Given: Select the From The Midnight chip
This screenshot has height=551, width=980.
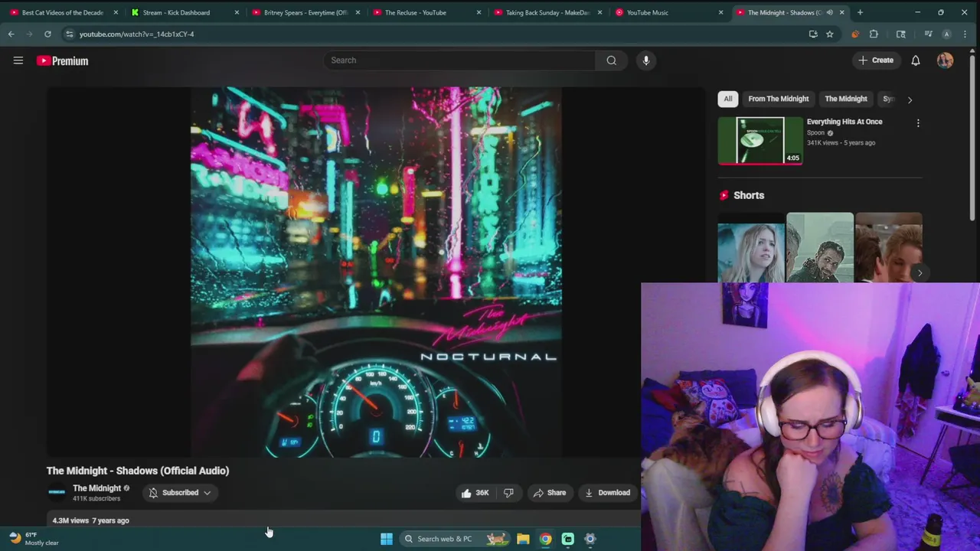Looking at the screenshot, I should (778, 99).
